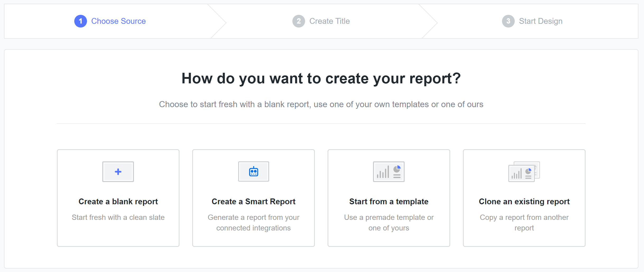Click the step 2 number circle
Screen dimensions: 644x272
298,21
